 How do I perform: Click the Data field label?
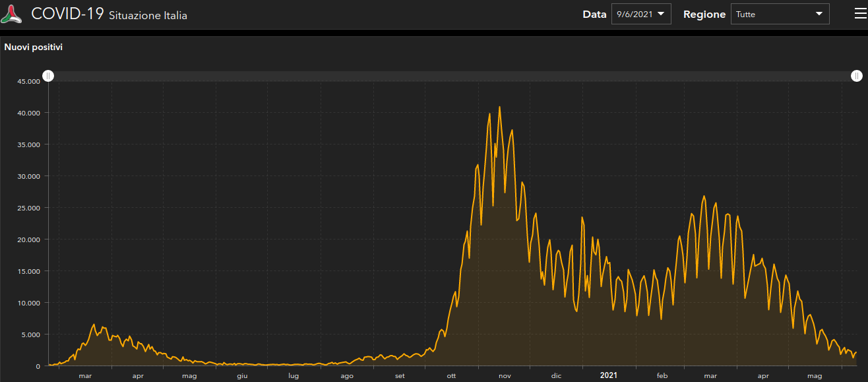point(594,14)
